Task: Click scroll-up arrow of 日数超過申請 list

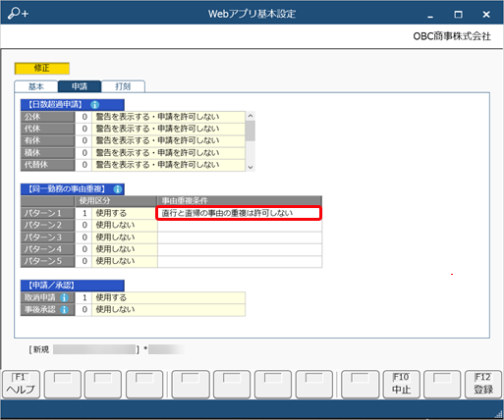Action: (x=251, y=116)
